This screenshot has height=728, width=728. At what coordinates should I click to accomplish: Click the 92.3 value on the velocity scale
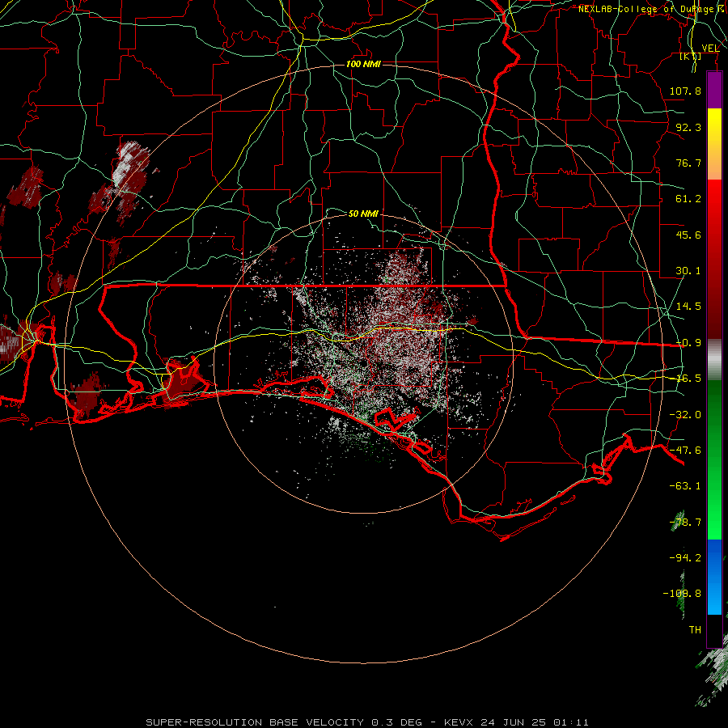click(688, 127)
